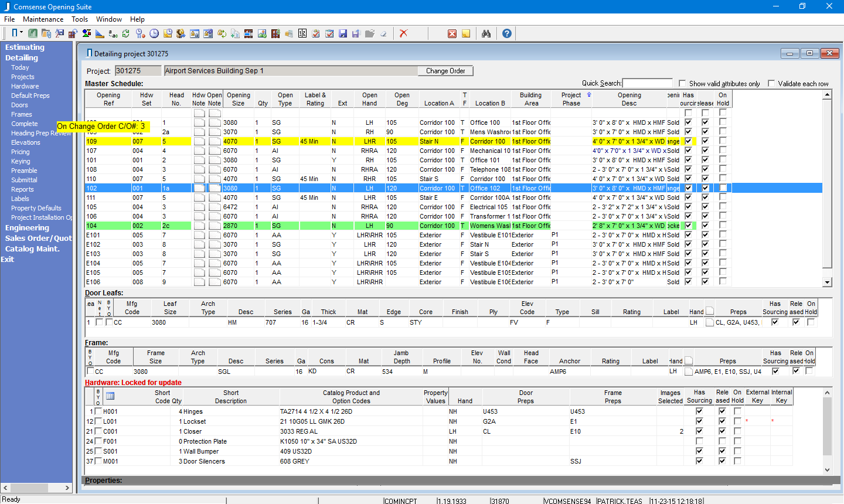Expand the Sales Order/Quote sidebar section
844x504 pixels.
(38, 239)
